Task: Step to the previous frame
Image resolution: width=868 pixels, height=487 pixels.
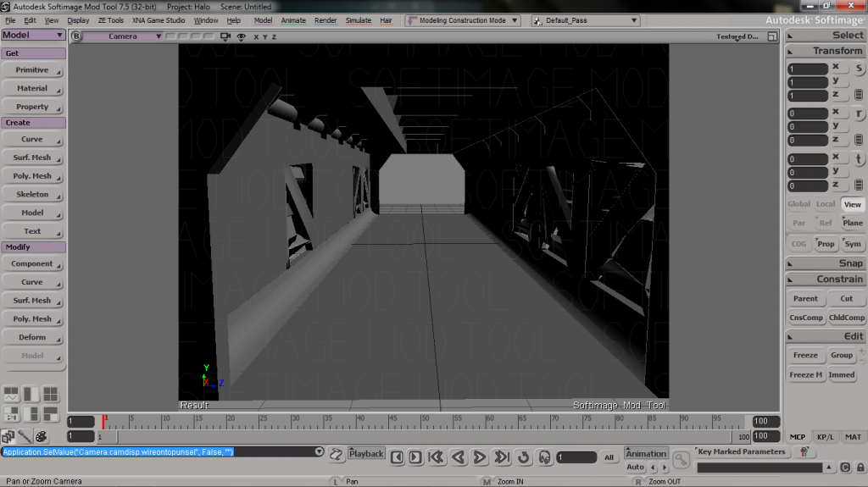Action: 397,457
